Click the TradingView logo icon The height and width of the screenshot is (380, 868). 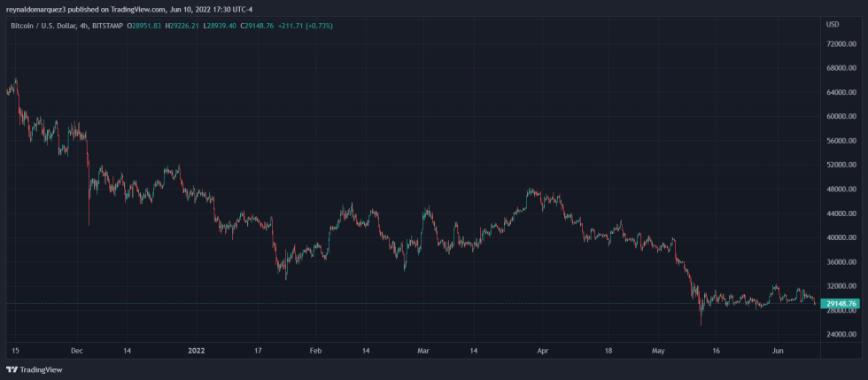coord(12,369)
